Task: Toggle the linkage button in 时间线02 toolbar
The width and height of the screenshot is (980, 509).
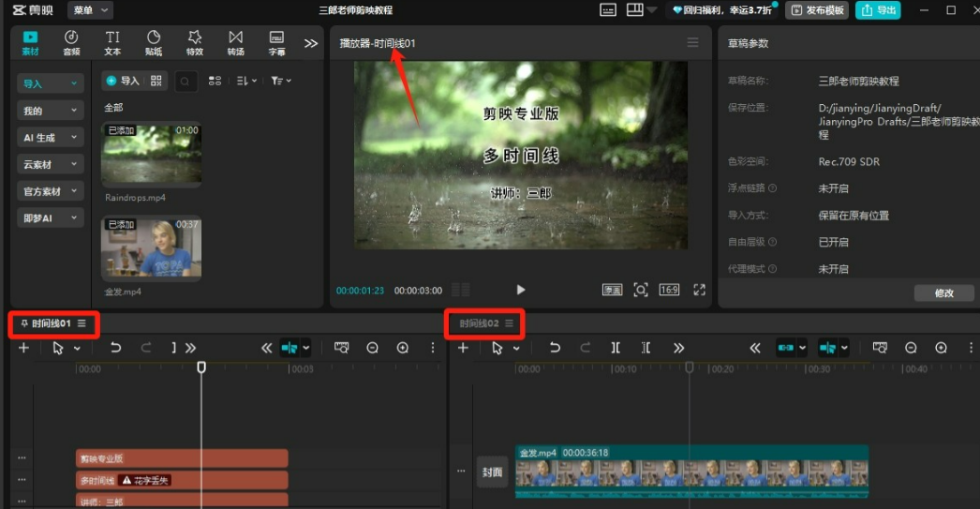Action: click(x=786, y=348)
